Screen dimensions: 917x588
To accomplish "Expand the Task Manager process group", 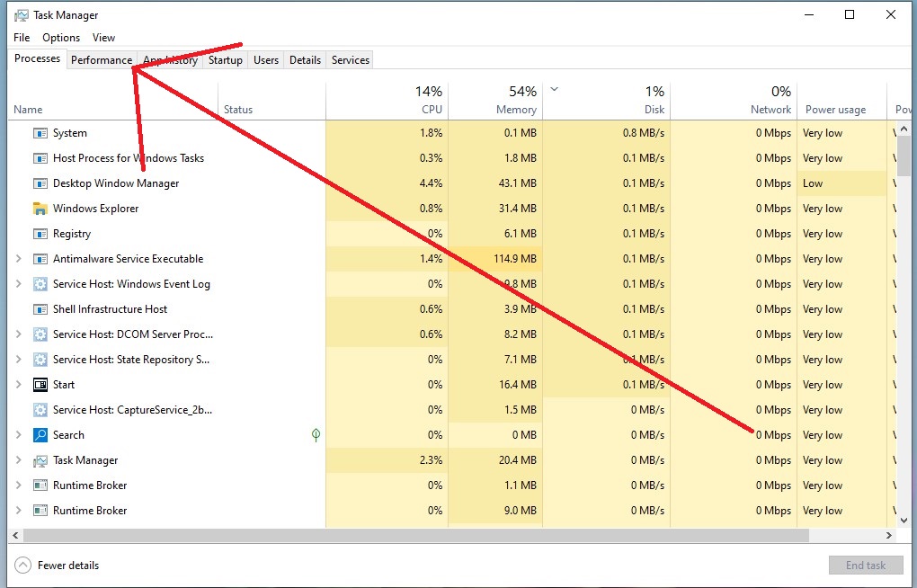I will click(x=18, y=459).
